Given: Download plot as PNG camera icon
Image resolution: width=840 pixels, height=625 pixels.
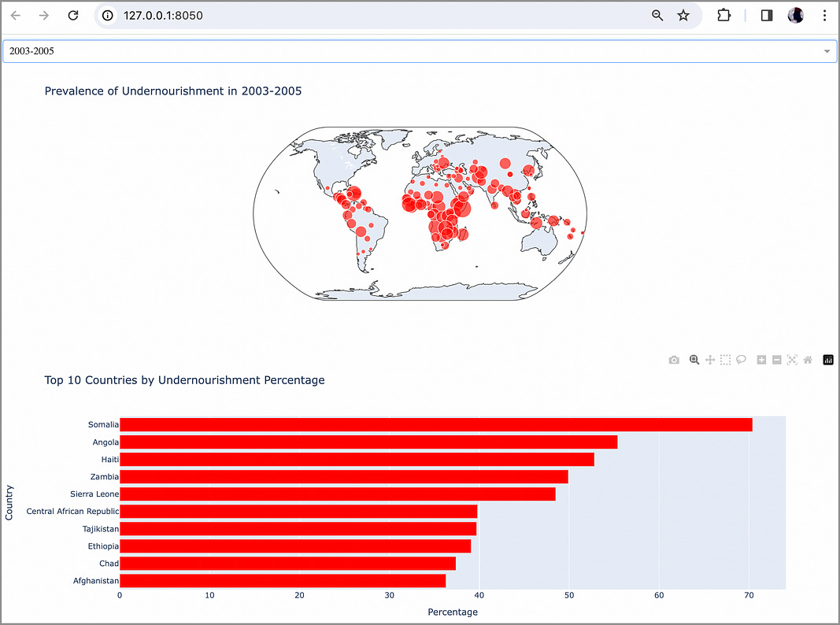Looking at the screenshot, I should tap(674, 360).
